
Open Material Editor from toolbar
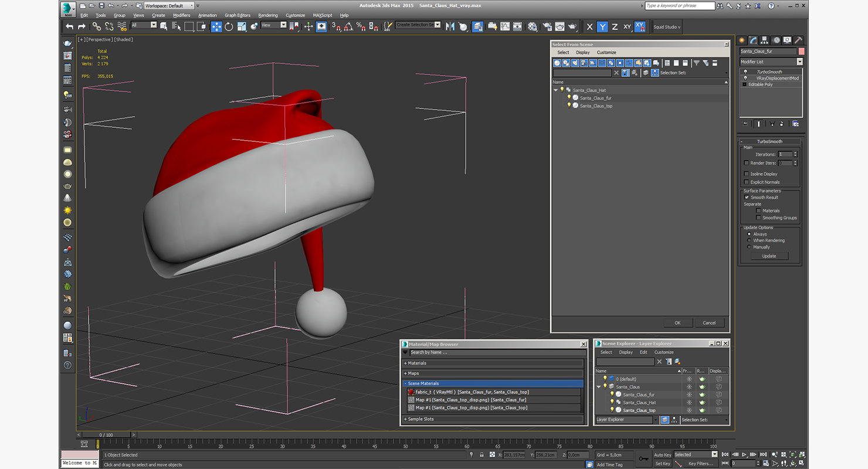pyautogui.click(x=533, y=26)
